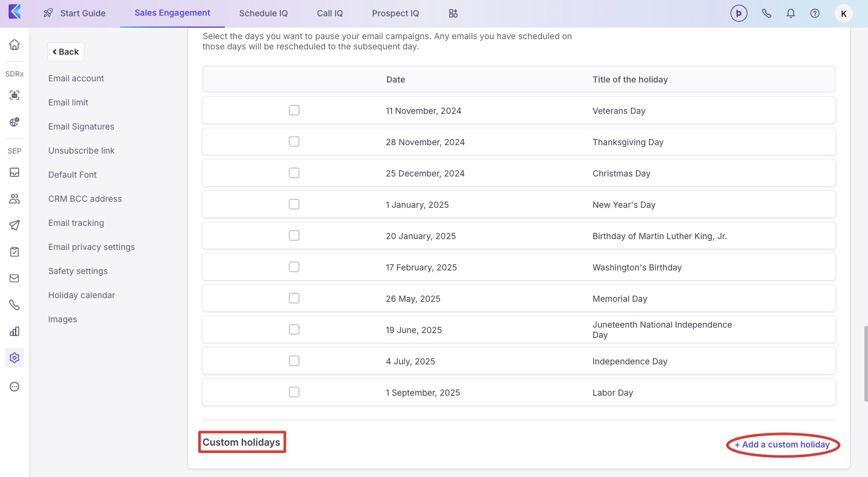Image resolution: width=868 pixels, height=477 pixels.
Task: Open the Prospect IQ tab
Action: pos(395,13)
